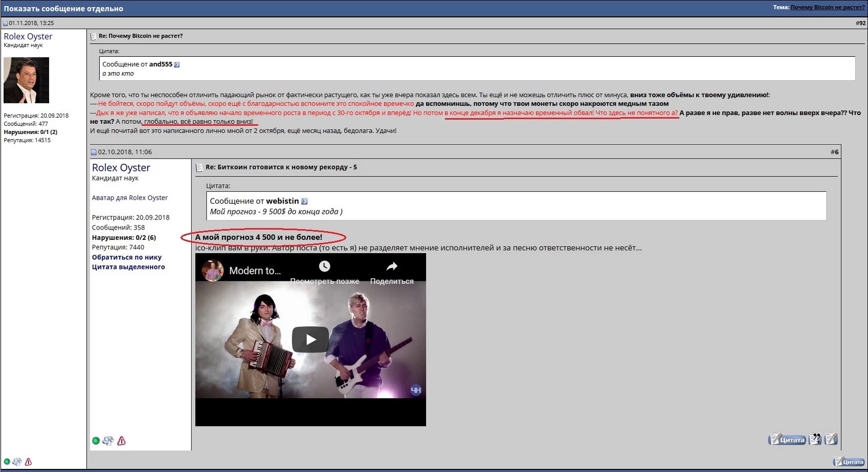Click 'Репутация: 7440' text
Image resolution: width=868 pixels, height=472 pixels.
click(118, 248)
